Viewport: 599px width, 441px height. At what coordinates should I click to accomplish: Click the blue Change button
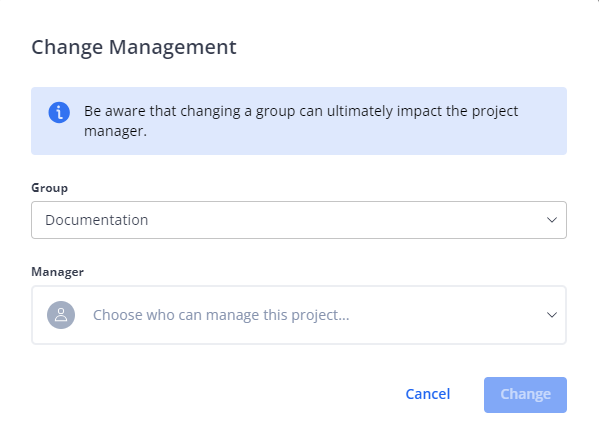click(525, 395)
